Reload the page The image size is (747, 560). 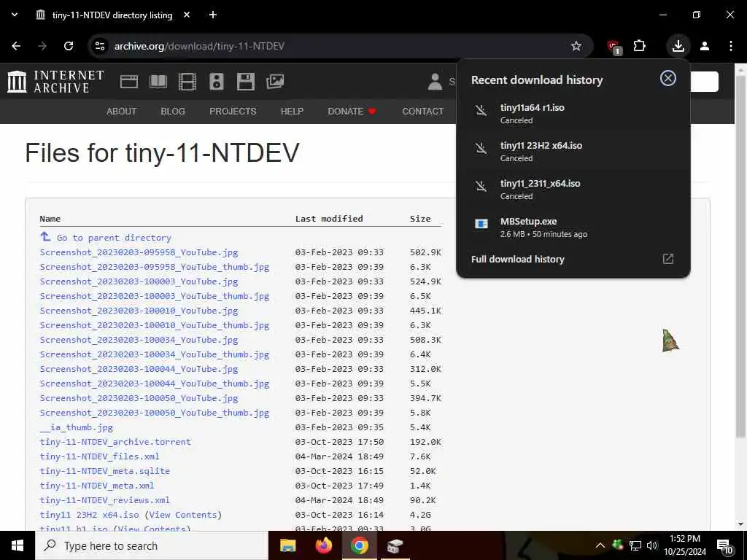[x=69, y=46]
